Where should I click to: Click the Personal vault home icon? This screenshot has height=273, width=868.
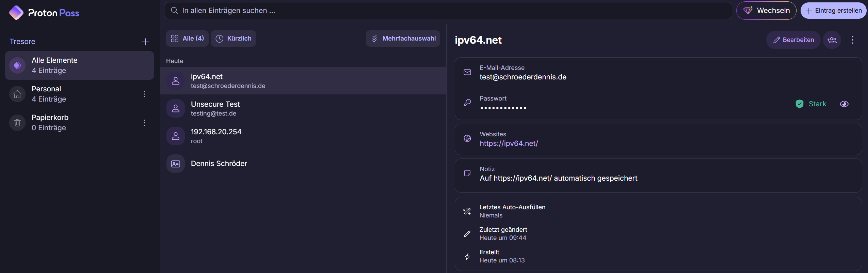(x=17, y=94)
